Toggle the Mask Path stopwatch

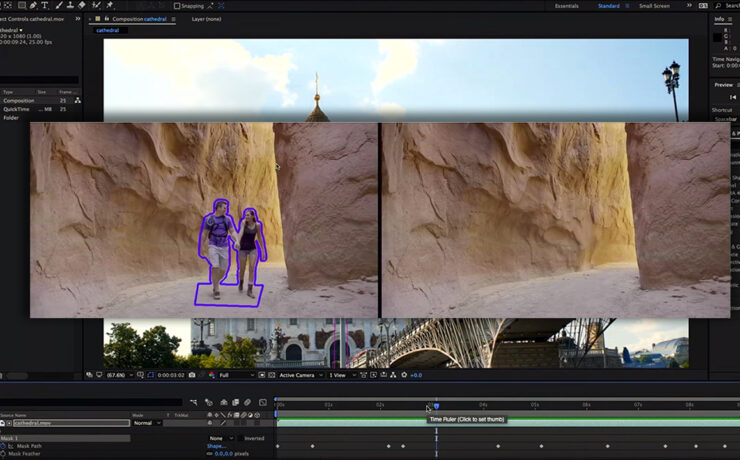point(3,446)
